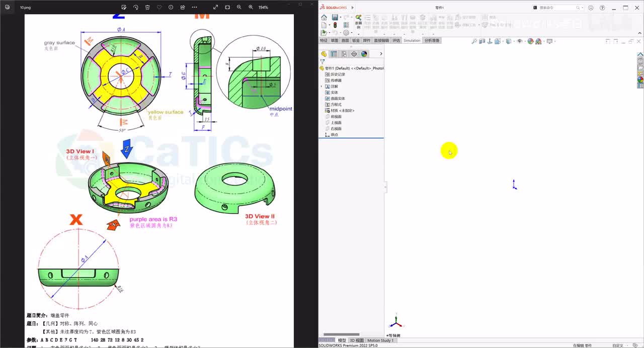Switch to the Motion Study 1 tab
The width and height of the screenshot is (644, 348).
(x=380, y=340)
